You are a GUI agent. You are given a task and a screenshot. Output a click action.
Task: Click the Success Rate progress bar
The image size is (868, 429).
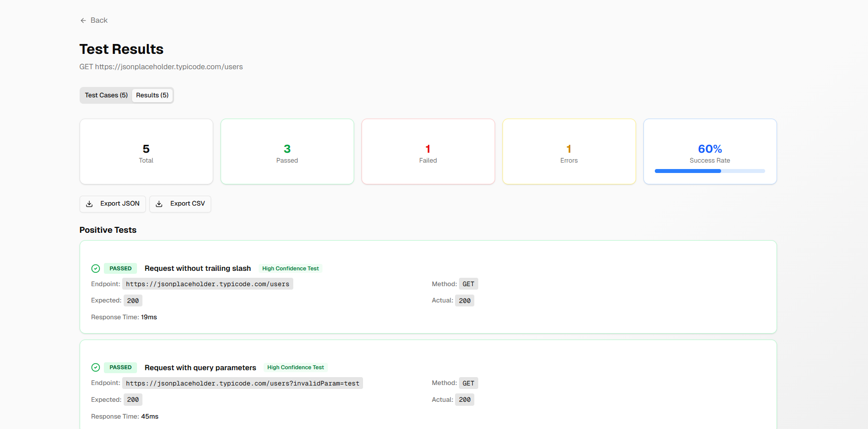click(710, 171)
